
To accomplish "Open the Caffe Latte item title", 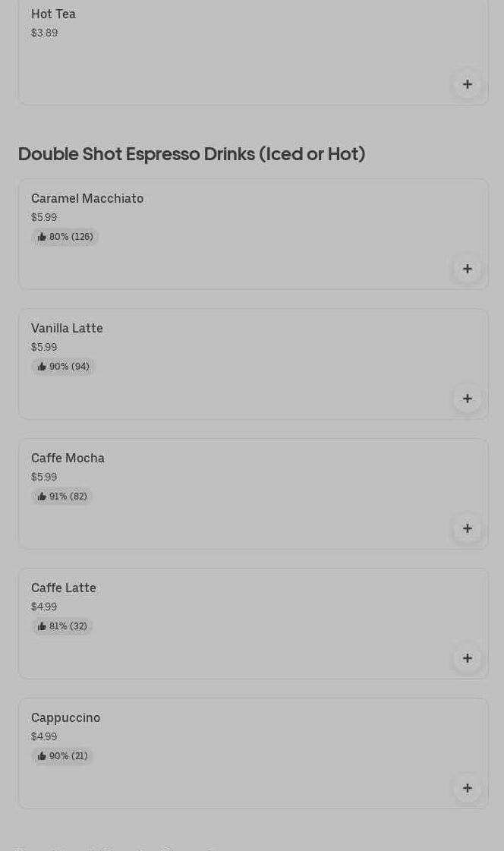I will click(x=64, y=588).
